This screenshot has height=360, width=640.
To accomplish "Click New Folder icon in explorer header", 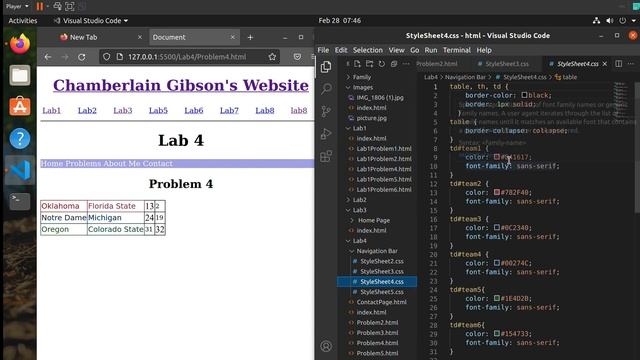I will [369, 64].
